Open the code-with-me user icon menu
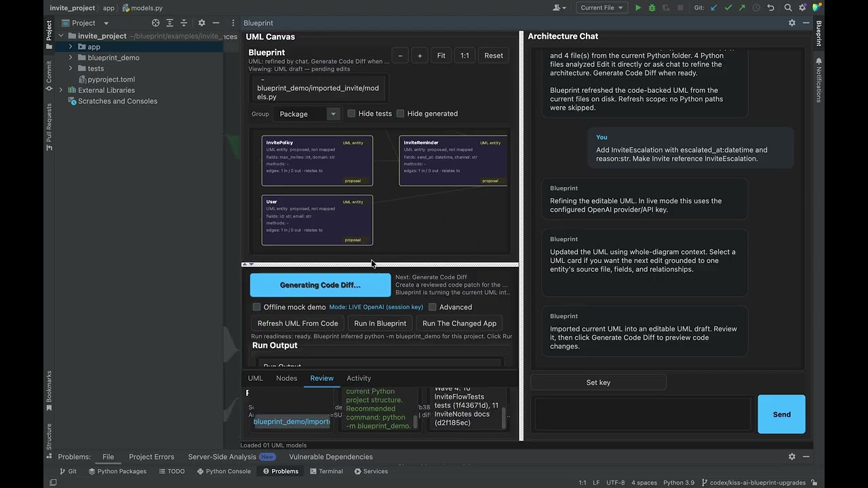Screen dimensions: 868x488 [559, 8]
